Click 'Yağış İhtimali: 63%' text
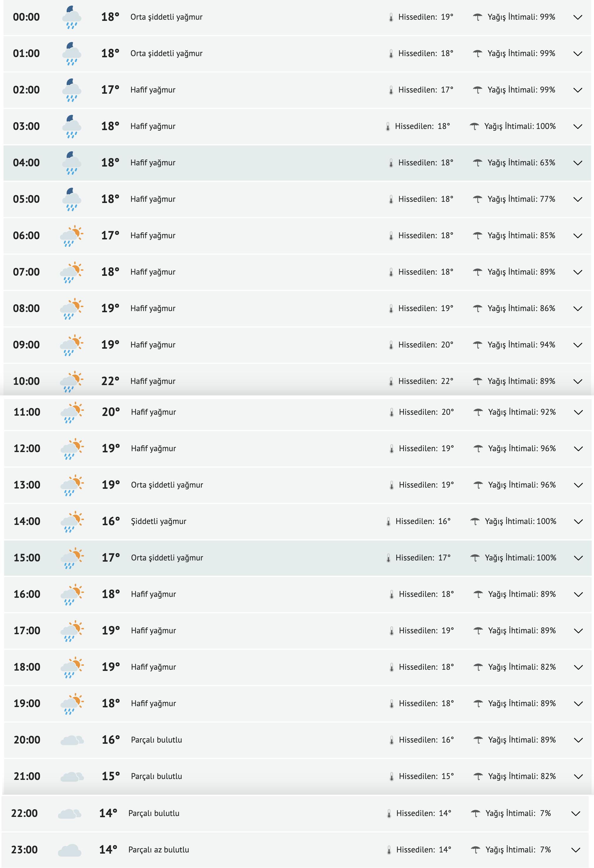This screenshot has width=594, height=868. tap(521, 163)
